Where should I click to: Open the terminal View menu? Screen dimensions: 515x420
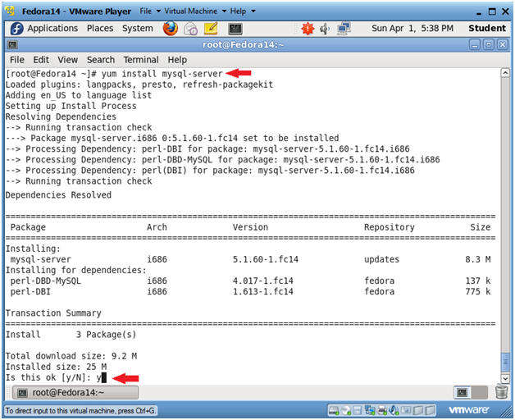pos(68,60)
